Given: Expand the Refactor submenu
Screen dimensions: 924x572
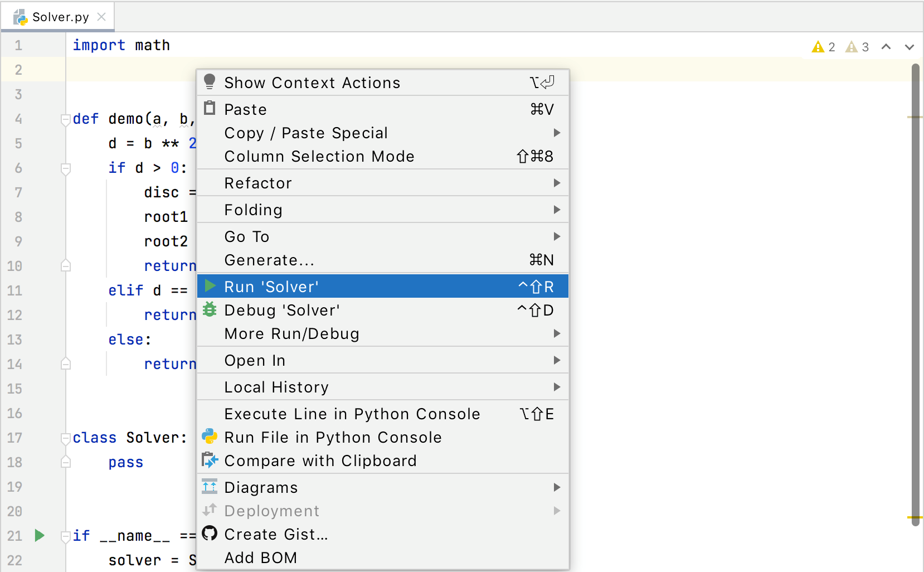Looking at the screenshot, I should [258, 183].
